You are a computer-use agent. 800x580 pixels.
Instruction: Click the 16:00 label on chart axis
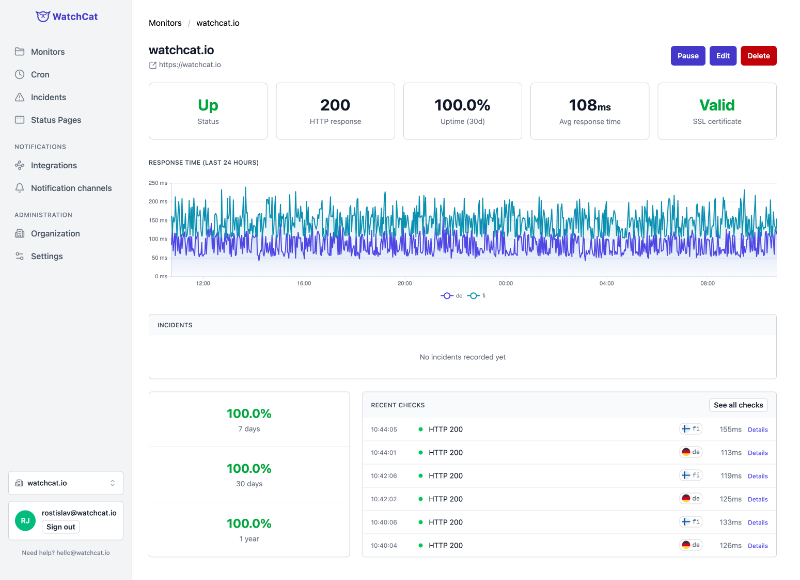[x=304, y=283]
